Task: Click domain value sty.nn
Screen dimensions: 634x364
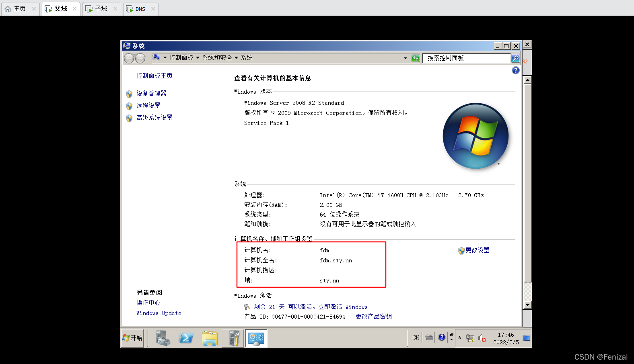Action: [x=329, y=280]
